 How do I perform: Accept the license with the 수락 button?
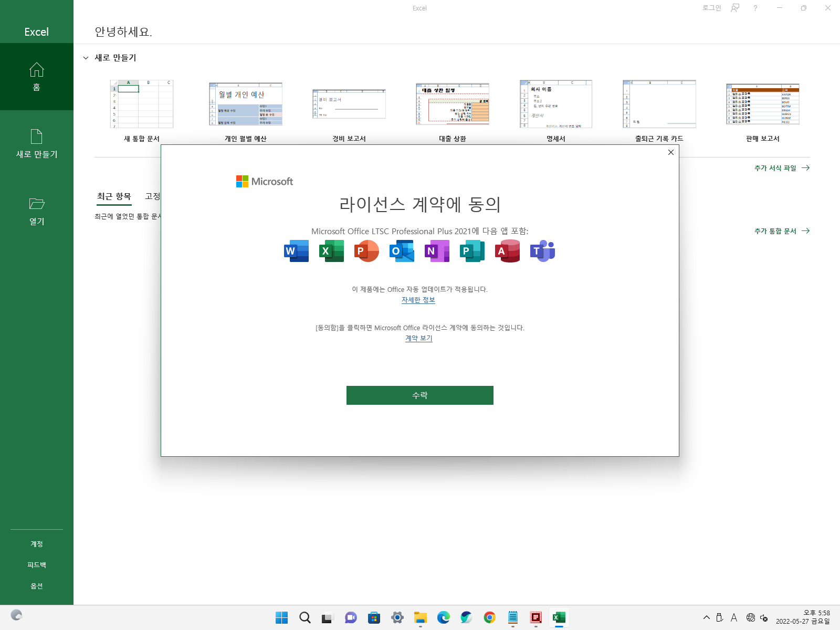420,395
